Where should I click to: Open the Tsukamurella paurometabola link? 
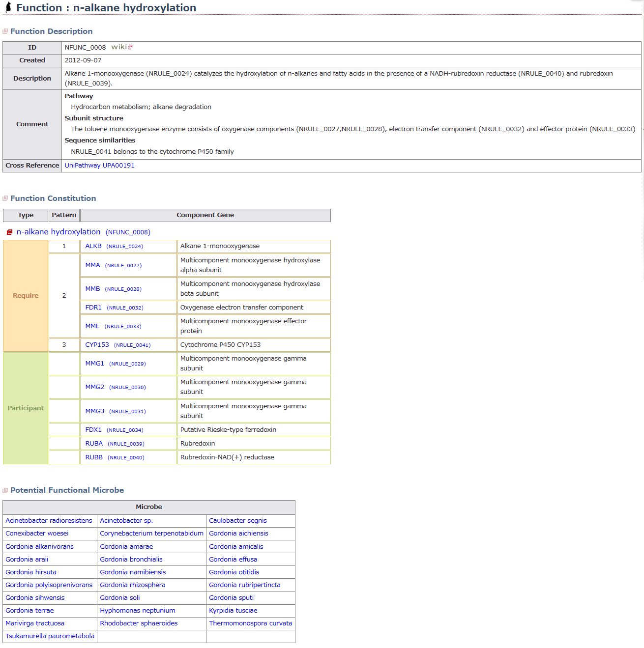click(50, 636)
